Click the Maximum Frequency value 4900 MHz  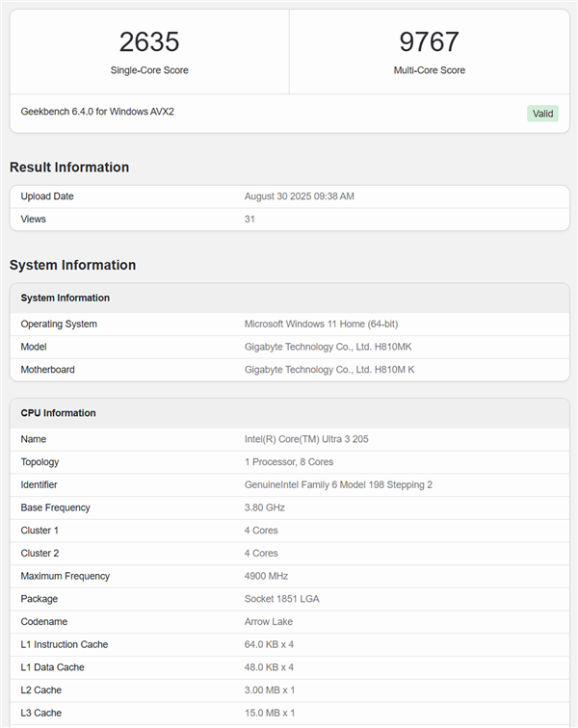point(267,576)
